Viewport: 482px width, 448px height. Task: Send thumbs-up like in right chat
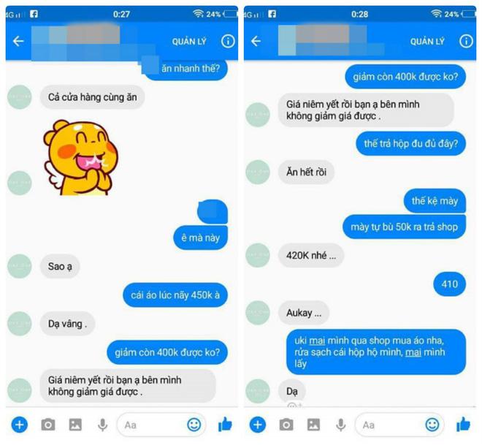[x=463, y=425]
